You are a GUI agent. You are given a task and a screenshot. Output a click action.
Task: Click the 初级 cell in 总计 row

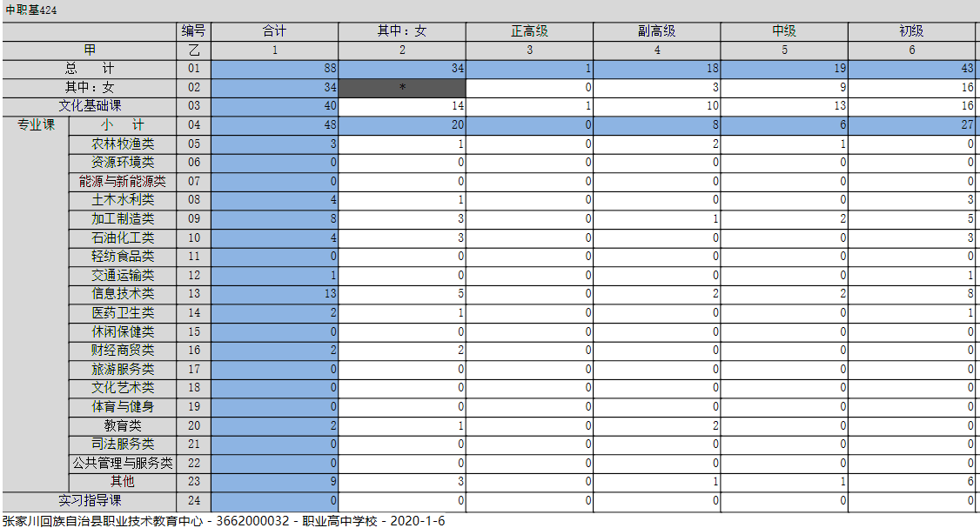pyautogui.click(x=911, y=69)
